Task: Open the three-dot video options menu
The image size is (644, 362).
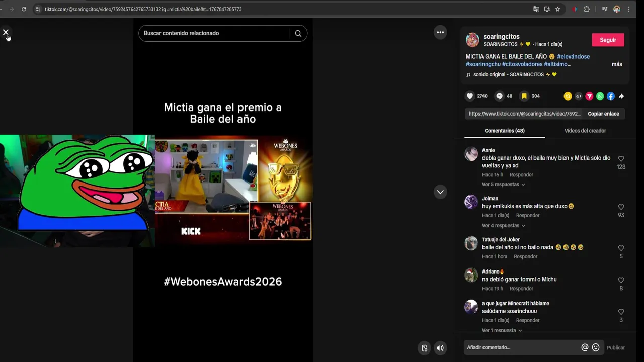Action: 440,32
